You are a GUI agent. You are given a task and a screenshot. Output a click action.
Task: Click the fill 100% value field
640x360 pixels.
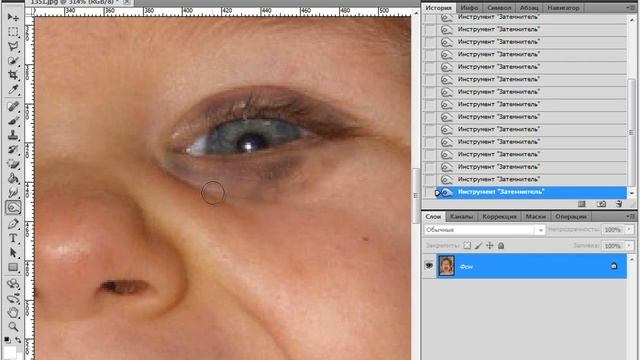point(613,246)
